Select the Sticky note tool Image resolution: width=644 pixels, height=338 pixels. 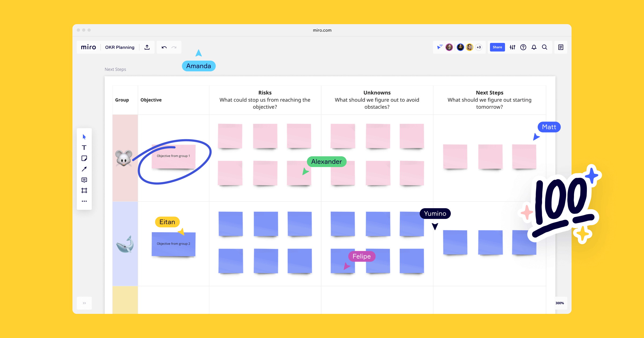coord(84,158)
